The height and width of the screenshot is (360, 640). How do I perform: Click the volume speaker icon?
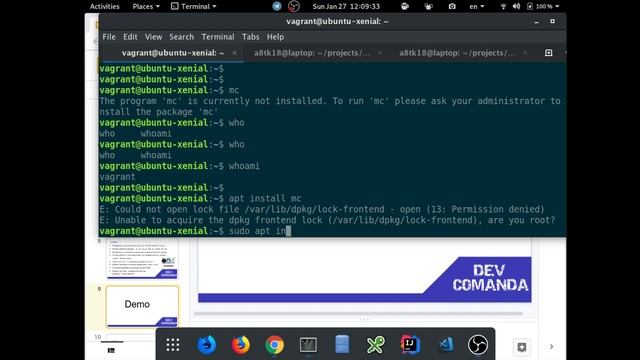[516, 6]
